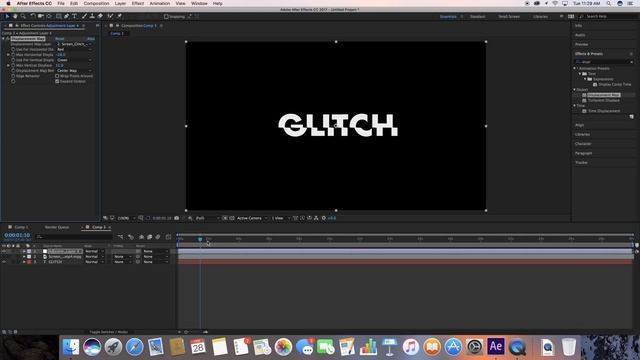Click Max Vertical Displacement value 12.0
The height and width of the screenshot is (360, 640).
(60, 65)
